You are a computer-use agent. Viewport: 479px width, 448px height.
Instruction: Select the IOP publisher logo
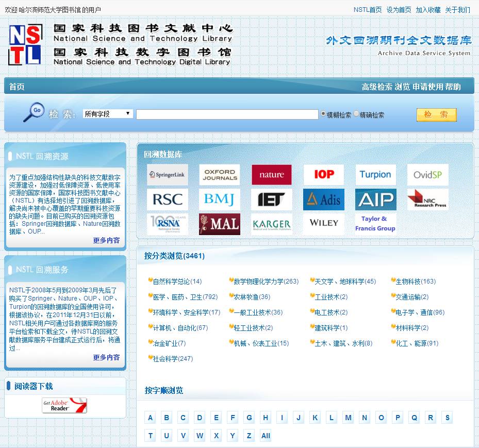323,174
